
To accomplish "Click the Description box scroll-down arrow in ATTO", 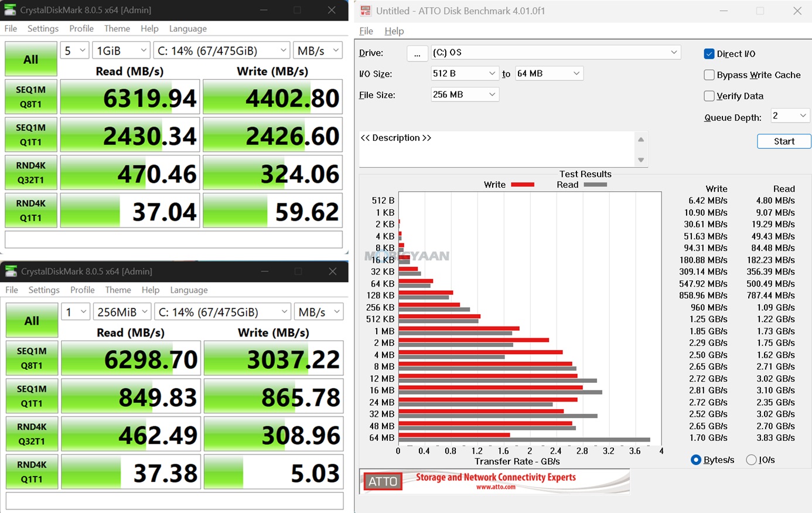I will (x=641, y=160).
